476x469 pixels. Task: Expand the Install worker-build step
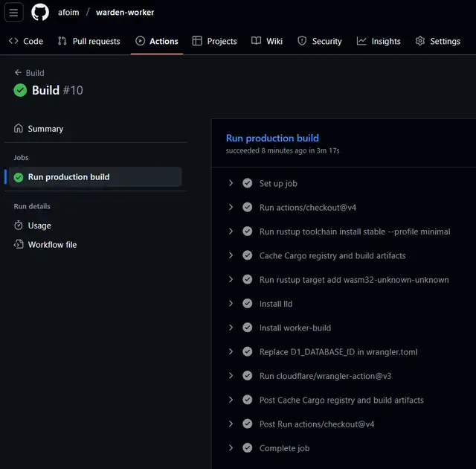point(231,328)
